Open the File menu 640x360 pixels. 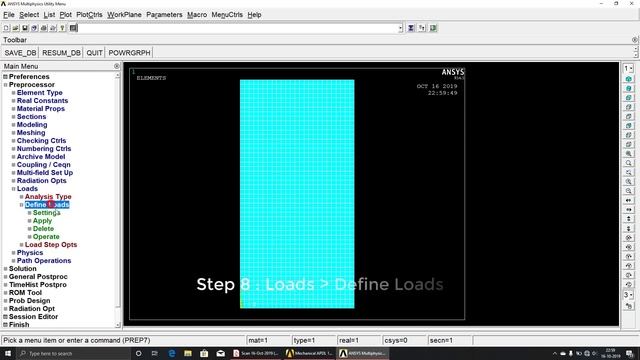pyautogui.click(x=9, y=15)
